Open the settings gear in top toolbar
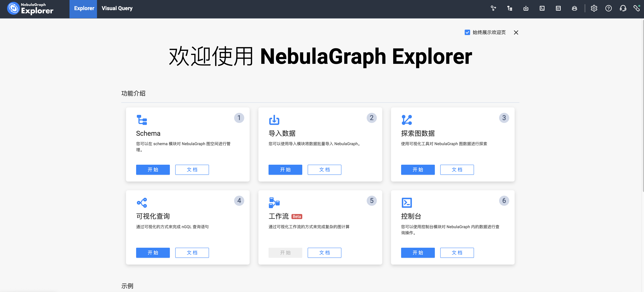The image size is (644, 292). 594,8
